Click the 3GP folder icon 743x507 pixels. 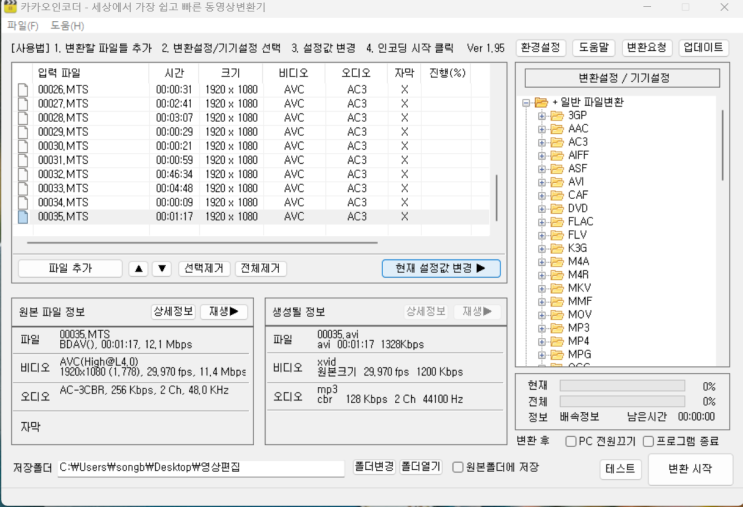point(557,116)
